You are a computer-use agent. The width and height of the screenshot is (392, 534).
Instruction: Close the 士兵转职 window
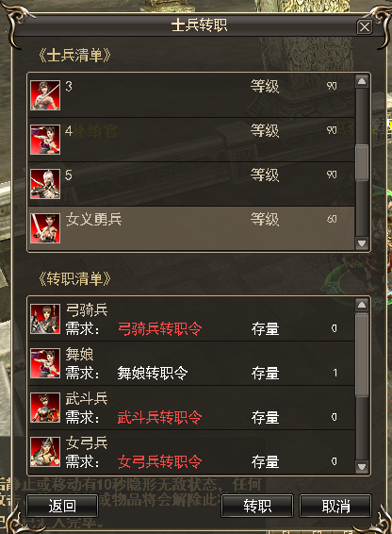click(365, 27)
